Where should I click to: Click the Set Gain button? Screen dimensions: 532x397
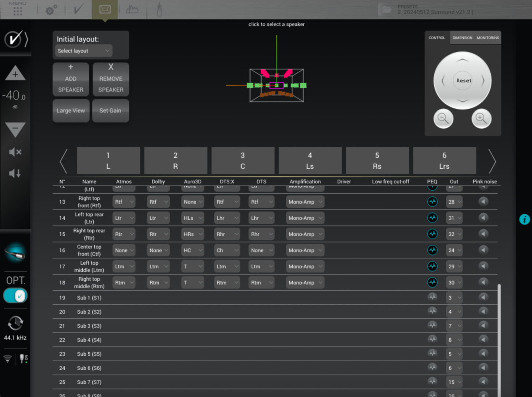110,111
